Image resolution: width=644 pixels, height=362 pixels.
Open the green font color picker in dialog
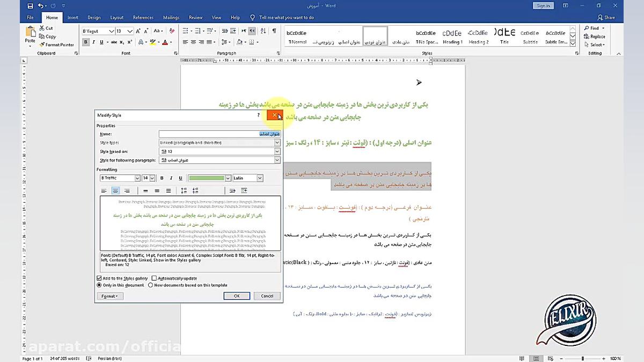(228, 178)
